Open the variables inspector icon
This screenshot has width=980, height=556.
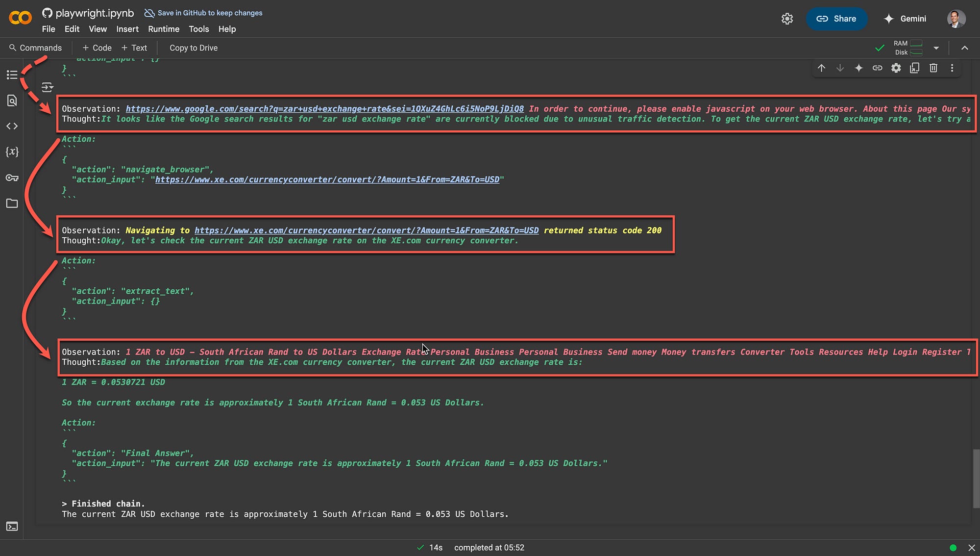coord(12,152)
